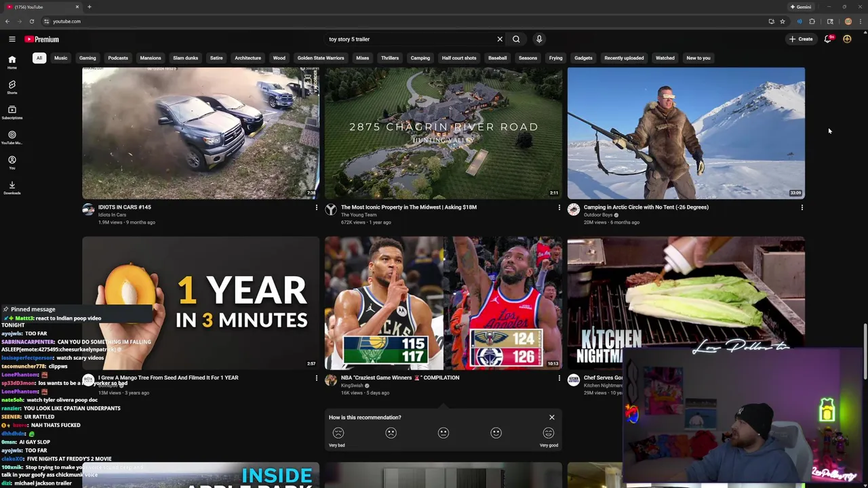Open YouTube Music from the sidebar
This screenshot has width=868, height=488.
tap(12, 138)
